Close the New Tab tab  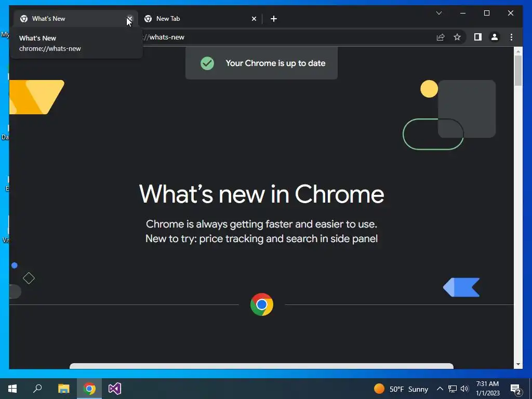click(254, 19)
